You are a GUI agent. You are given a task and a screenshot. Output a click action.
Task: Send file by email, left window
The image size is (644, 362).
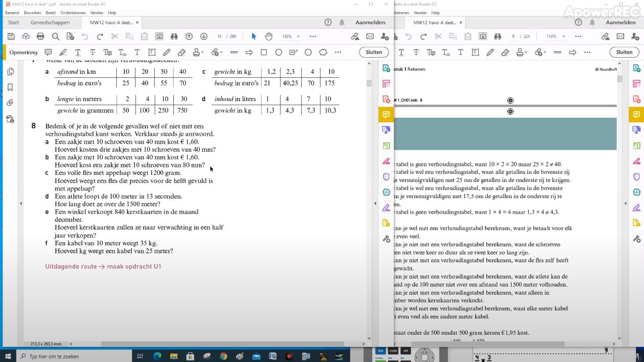[x=370, y=36]
